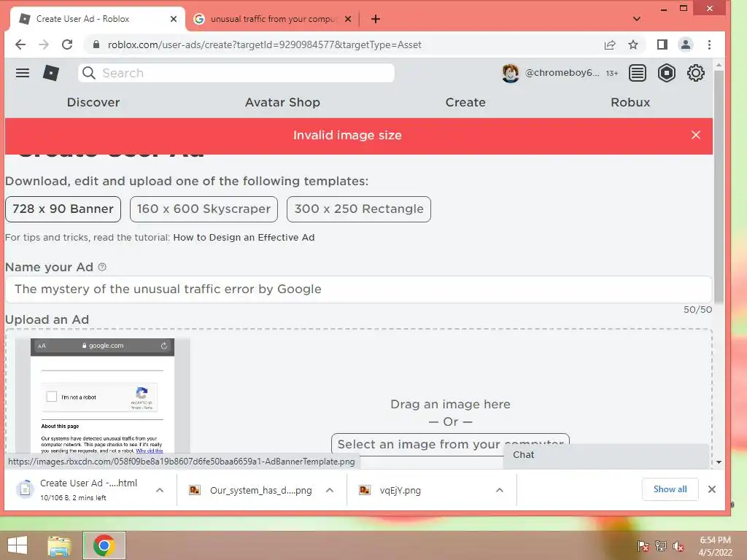Download the 300 x 250 Rectangle template
This screenshot has width=747, height=560.
(359, 209)
